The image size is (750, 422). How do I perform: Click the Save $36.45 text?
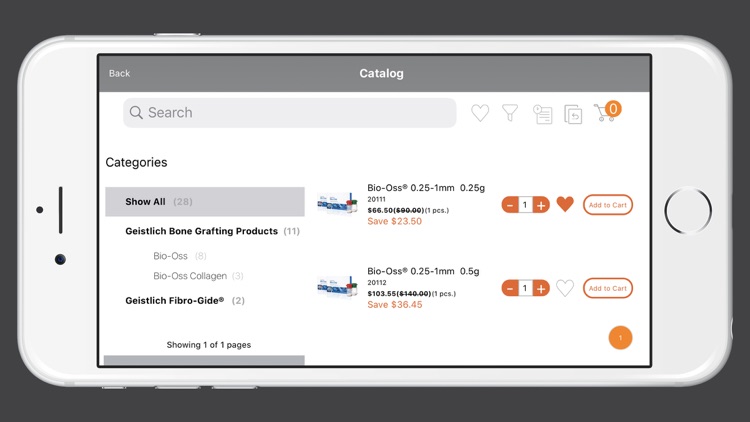click(395, 305)
